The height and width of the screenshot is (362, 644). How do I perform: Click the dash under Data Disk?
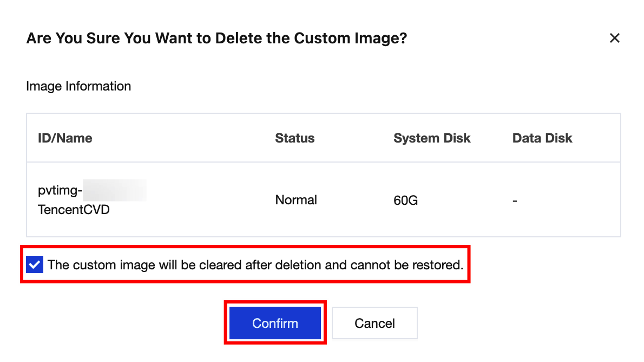coord(515,201)
